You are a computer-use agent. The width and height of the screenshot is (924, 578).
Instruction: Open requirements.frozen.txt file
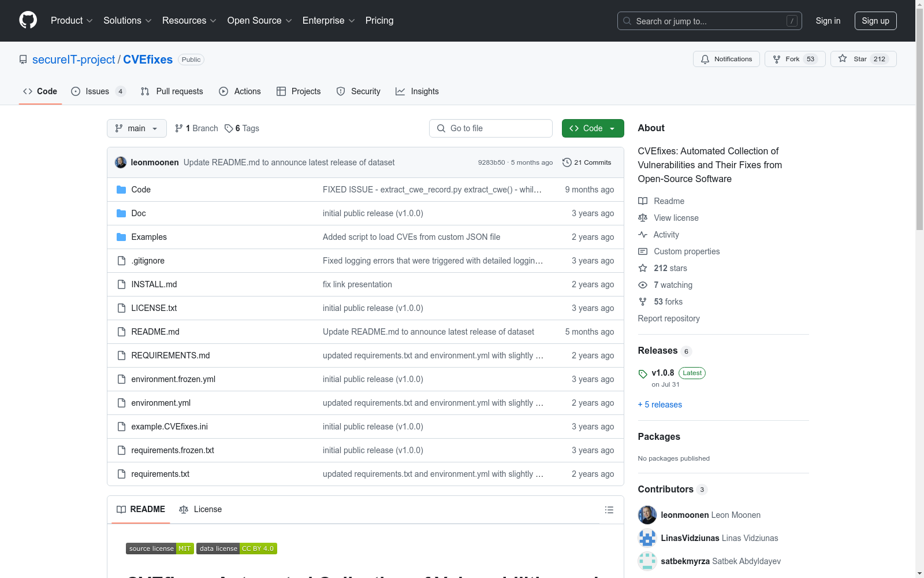pyautogui.click(x=173, y=450)
